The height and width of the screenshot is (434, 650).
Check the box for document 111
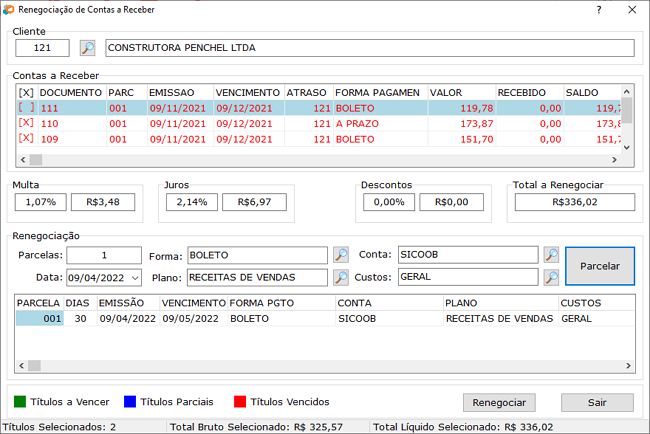26,108
